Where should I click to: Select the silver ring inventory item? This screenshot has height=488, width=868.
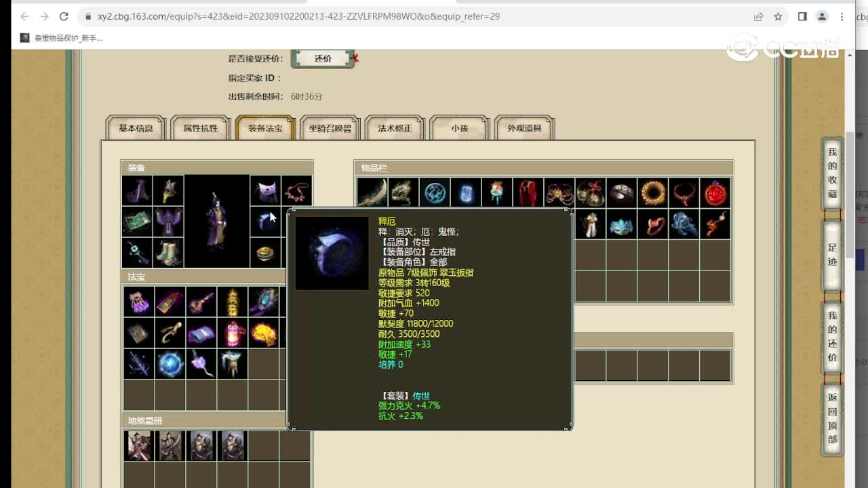coord(622,192)
